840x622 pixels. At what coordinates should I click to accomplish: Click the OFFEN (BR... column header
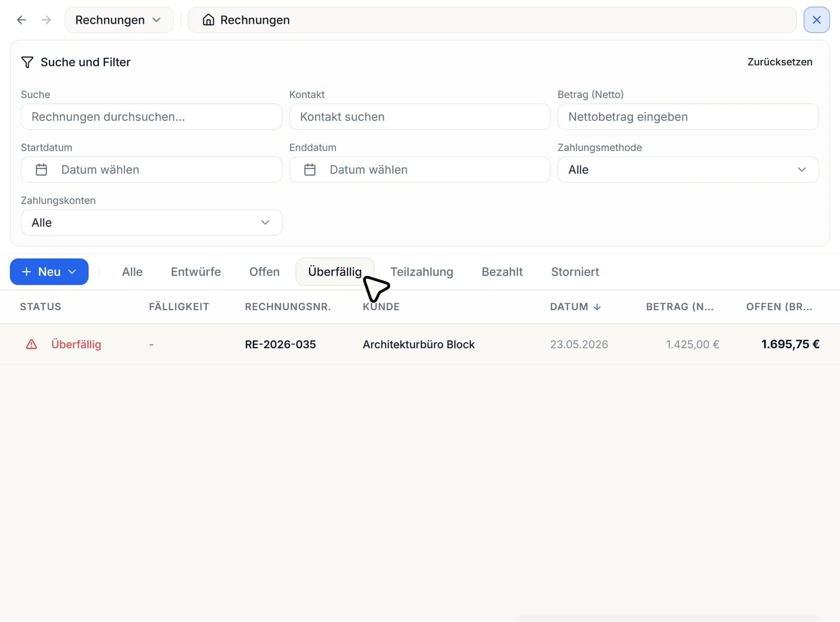point(779,307)
